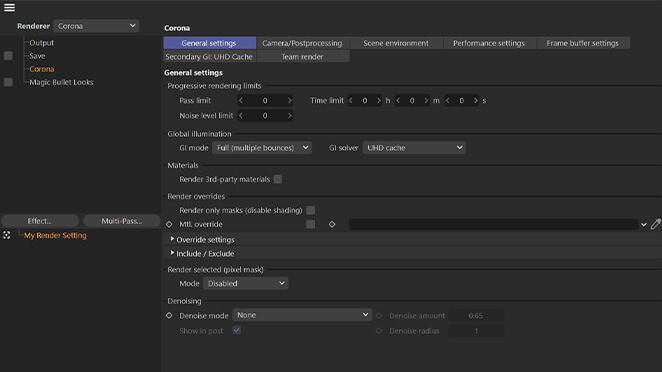Switch to the General settings tab
The height and width of the screenshot is (372, 662).
coord(209,43)
